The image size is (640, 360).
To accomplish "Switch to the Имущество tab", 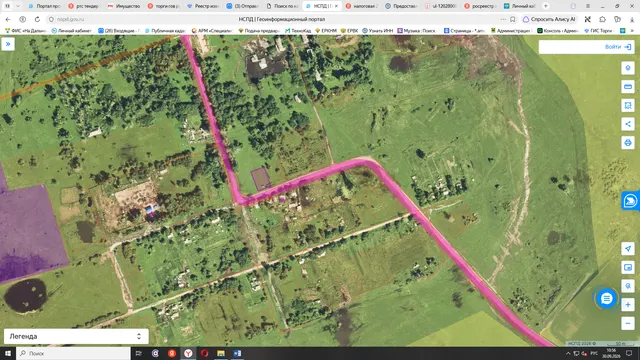I will [124, 6].
